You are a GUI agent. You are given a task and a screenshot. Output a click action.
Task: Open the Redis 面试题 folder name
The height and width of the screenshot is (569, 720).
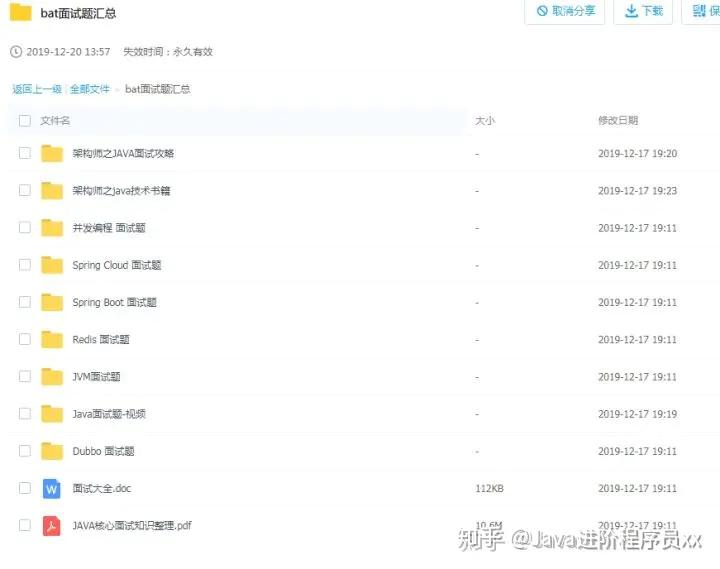pos(101,339)
